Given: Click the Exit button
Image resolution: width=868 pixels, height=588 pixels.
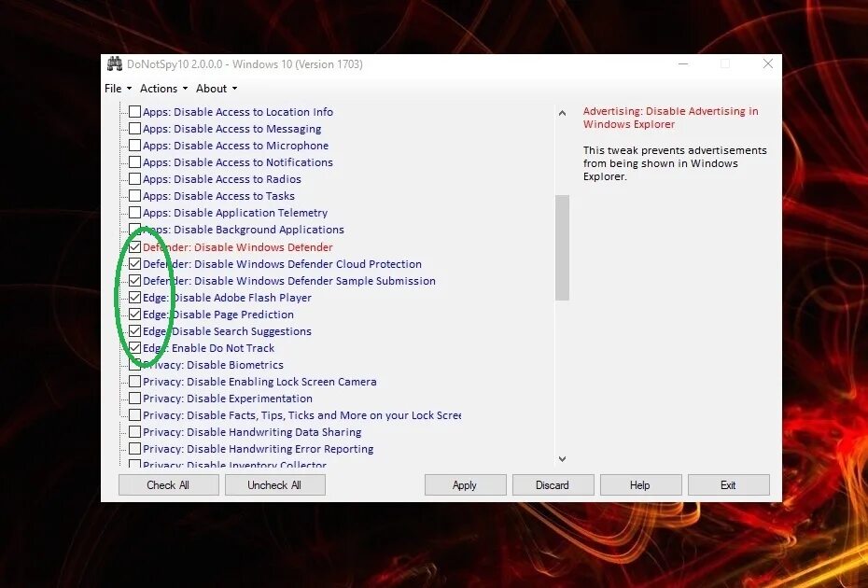Looking at the screenshot, I should [x=729, y=485].
